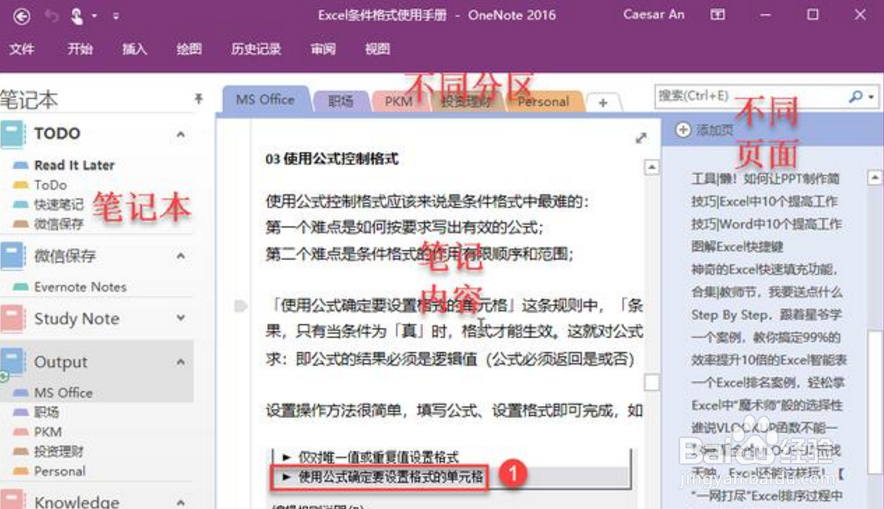Open page 一个Excel排名案例
The image size is (884, 509).
point(767,382)
